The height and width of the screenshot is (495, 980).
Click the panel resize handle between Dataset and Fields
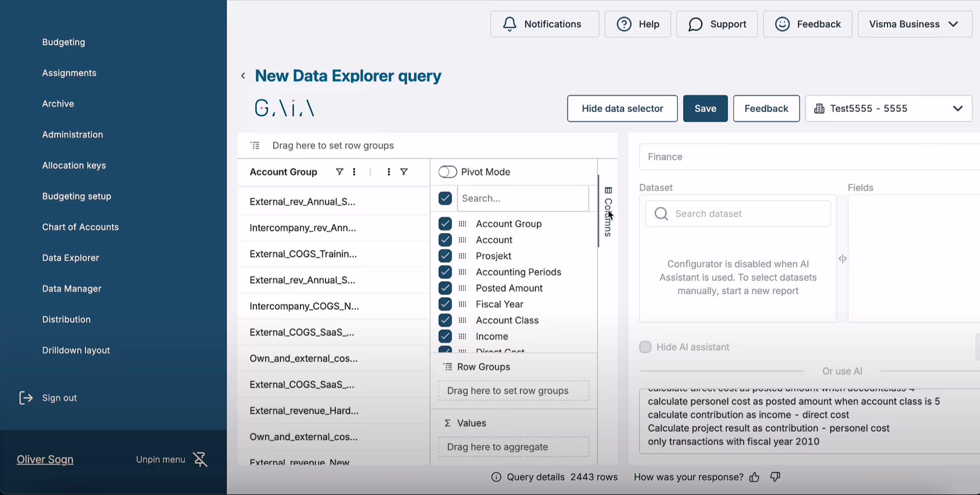coord(842,259)
